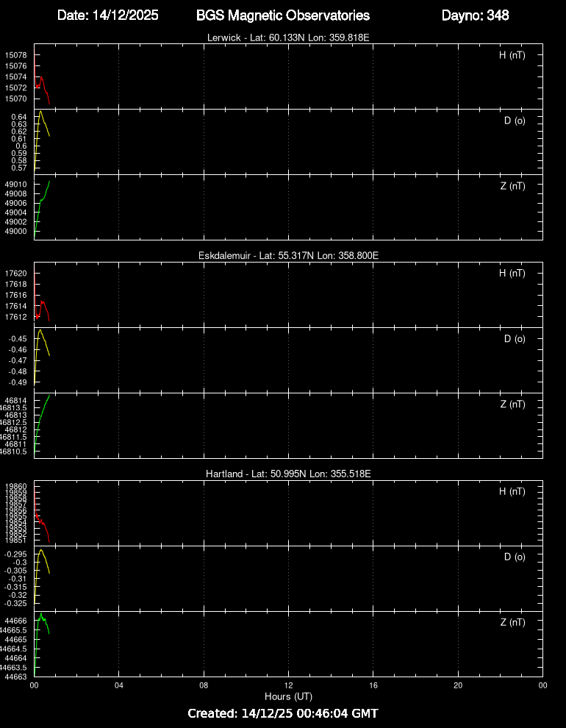Screen dimensions: 566x728
Task: Select the Eskdalemuir station heading
Action: pyautogui.click(x=288, y=255)
